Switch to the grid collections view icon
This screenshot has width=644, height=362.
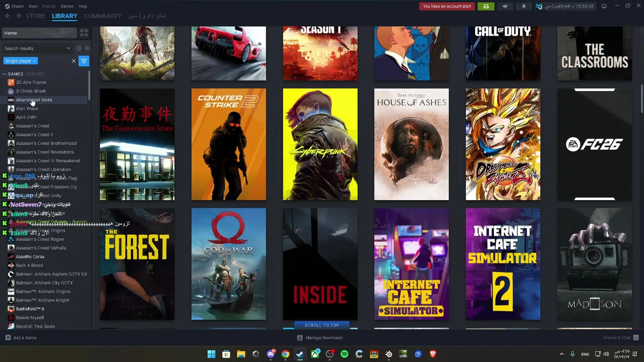pos(84,33)
